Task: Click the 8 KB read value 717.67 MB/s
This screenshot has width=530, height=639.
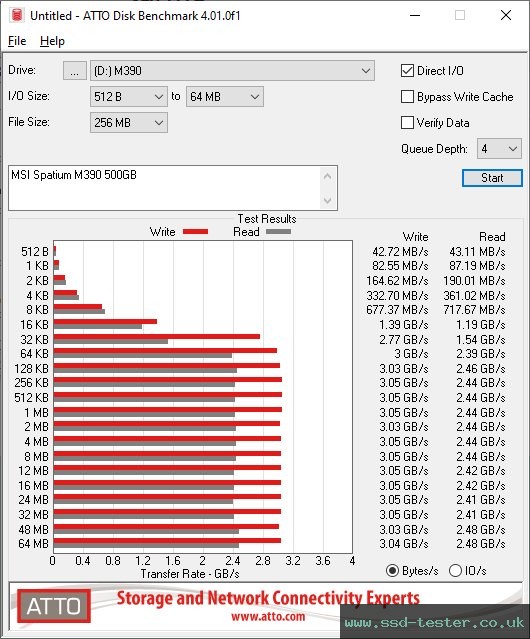Action: (475, 310)
